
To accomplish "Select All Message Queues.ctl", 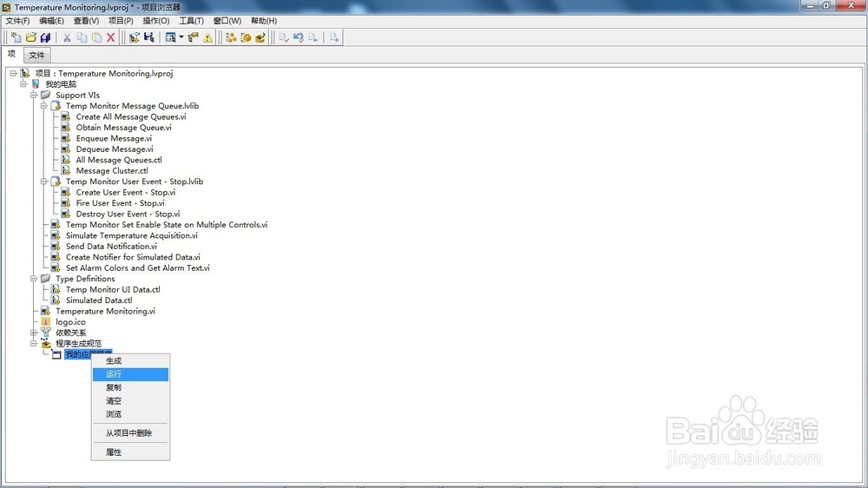I will tap(119, 160).
